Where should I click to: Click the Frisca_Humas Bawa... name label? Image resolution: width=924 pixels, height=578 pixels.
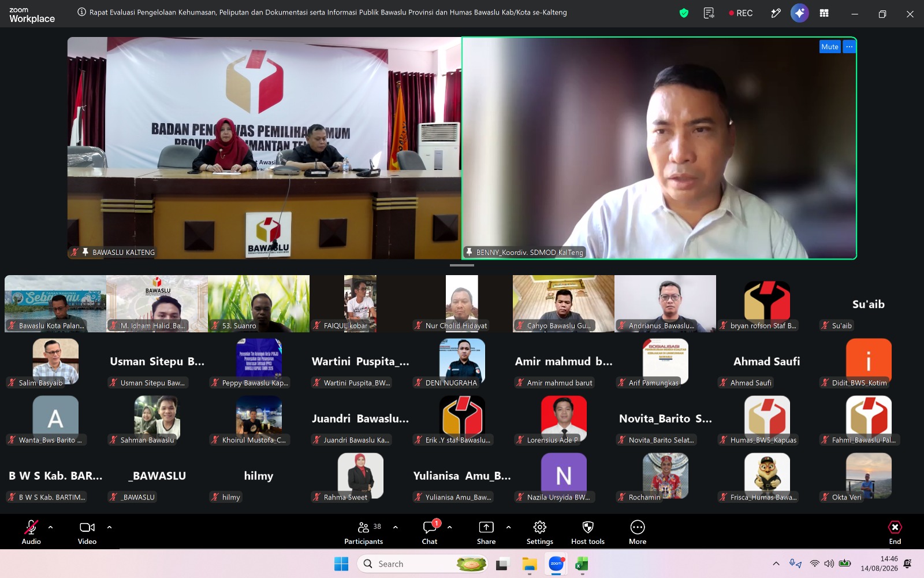[x=763, y=497]
